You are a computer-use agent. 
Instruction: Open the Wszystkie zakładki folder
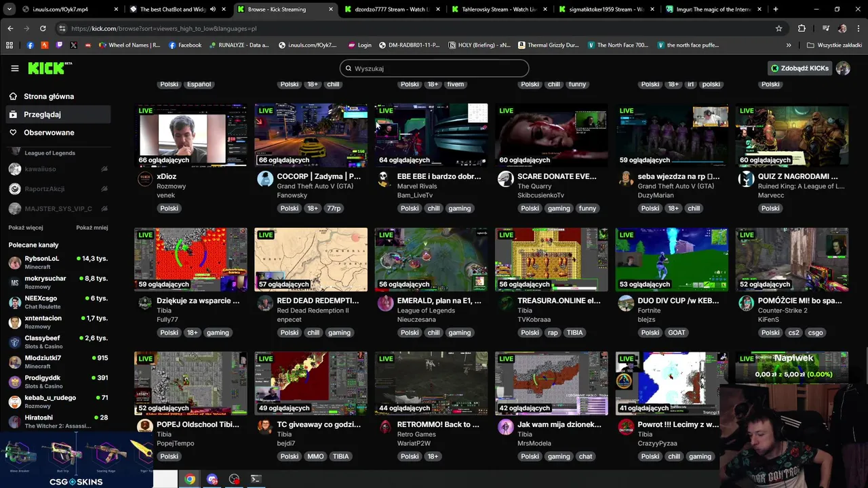(834, 45)
